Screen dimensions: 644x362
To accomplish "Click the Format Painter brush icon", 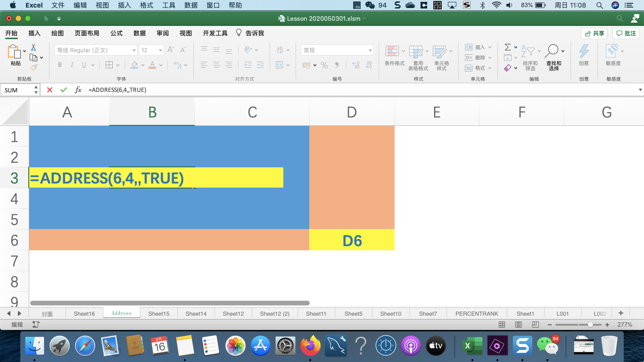I will coord(33,67).
